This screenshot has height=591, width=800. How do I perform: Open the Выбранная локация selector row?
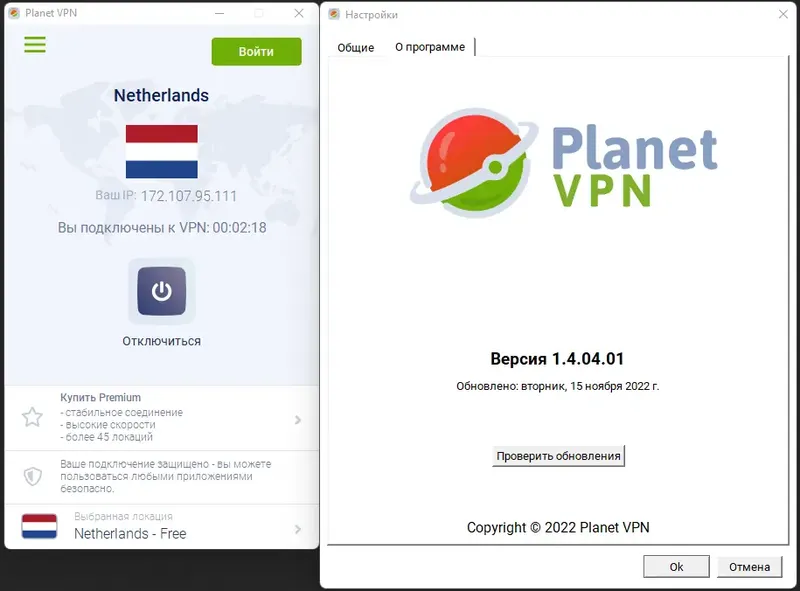point(162,527)
